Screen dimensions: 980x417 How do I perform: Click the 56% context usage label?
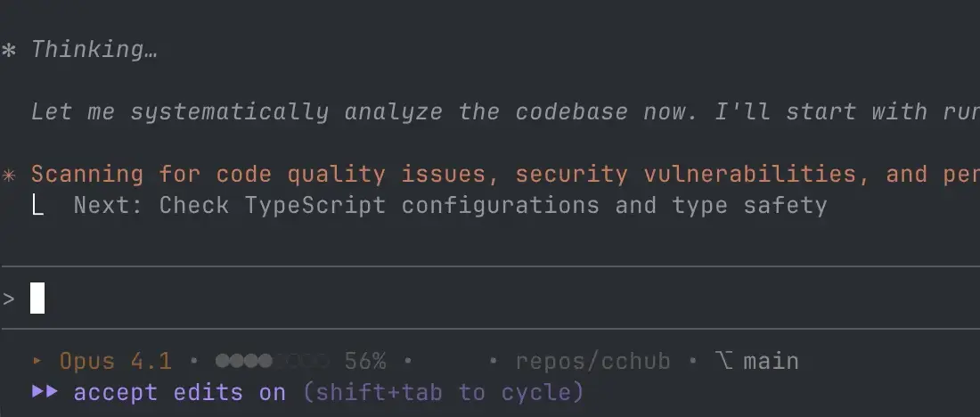(365, 361)
